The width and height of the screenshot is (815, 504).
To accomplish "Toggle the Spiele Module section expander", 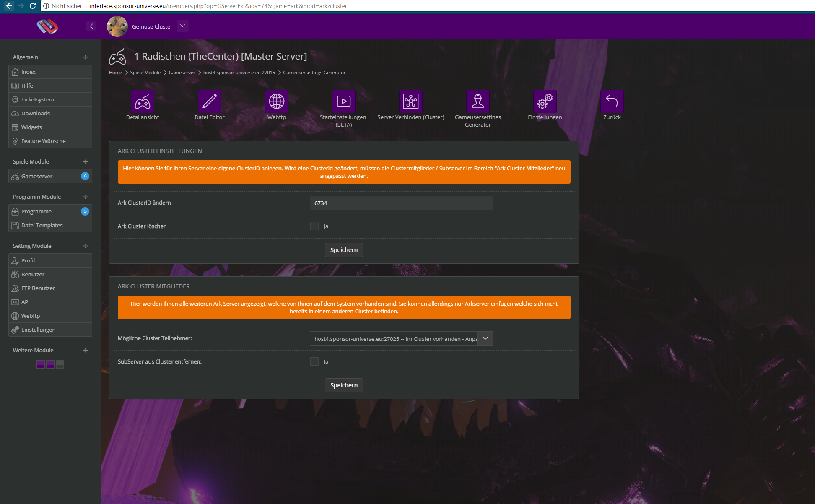I will pos(86,161).
